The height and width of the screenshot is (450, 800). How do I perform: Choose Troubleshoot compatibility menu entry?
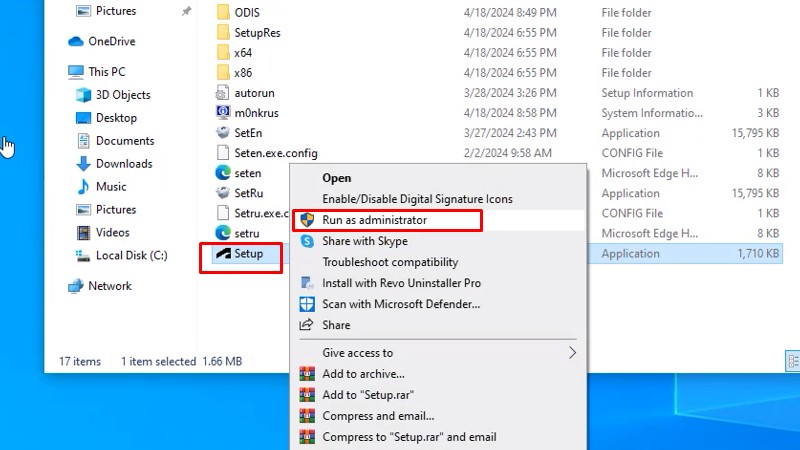point(390,262)
